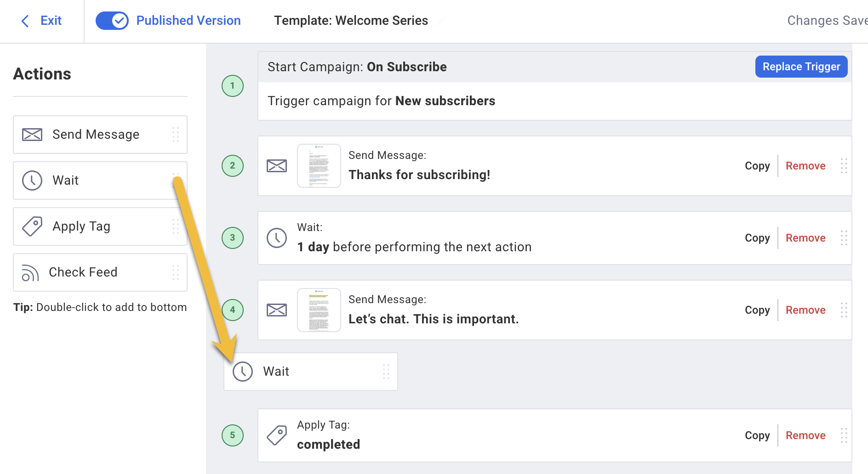Viewport: 868px width, 474px height.
Task: Click the Exit back chevron icon
Action: click(x=25, y=21)
